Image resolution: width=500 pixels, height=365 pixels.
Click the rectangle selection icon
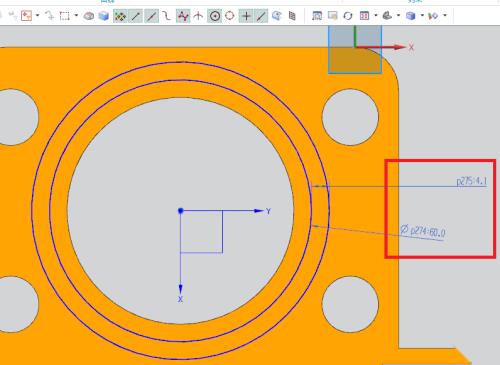[x=64, y=16]
